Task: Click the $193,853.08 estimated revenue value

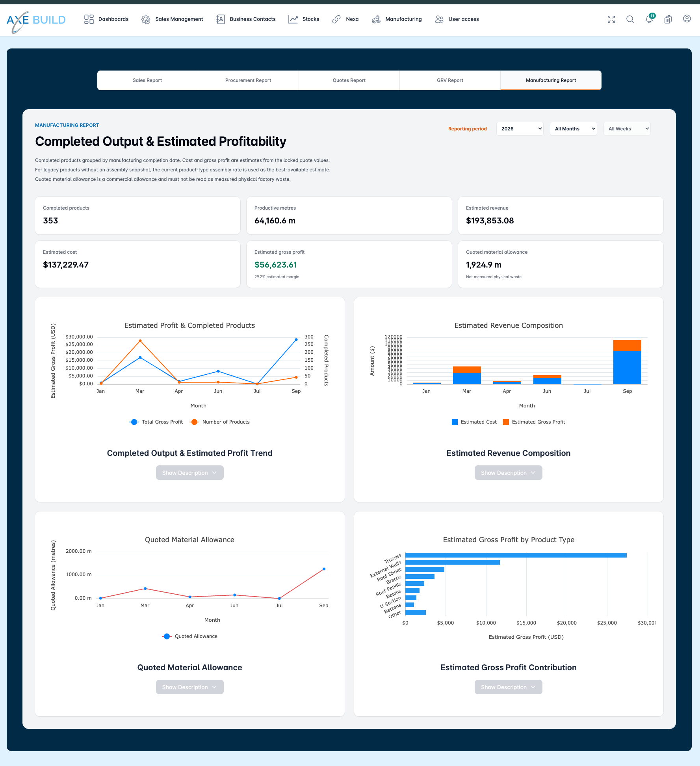Action: [x=490, y=221]
